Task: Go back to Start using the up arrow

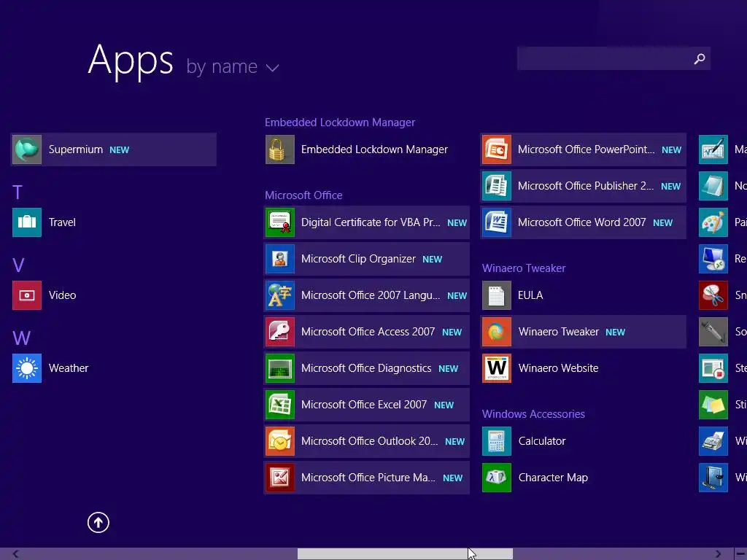Action: [98, 522]
